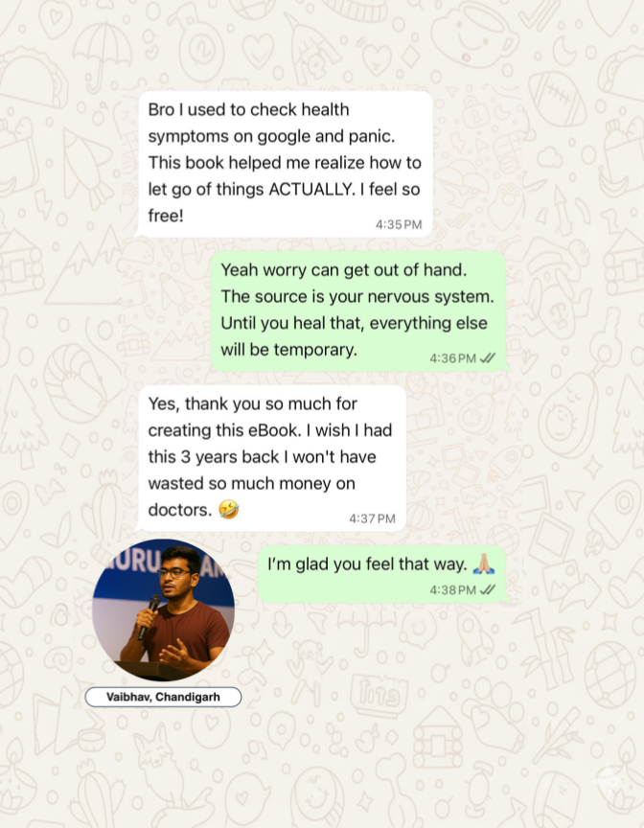
Task: Select the "I'm glad you feel that way" bubble
Action: point(383,575)
